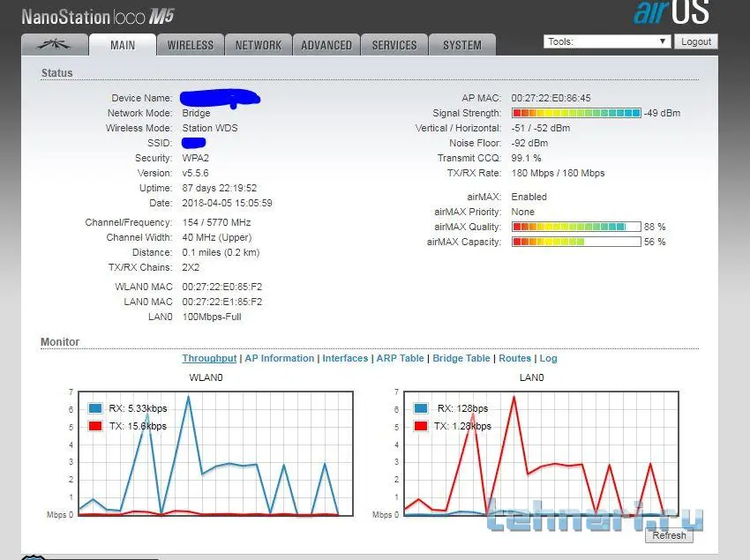Click the Logout button
This screenshot has height=560, width=750.
pyautogui.click(x=696, y=41)
